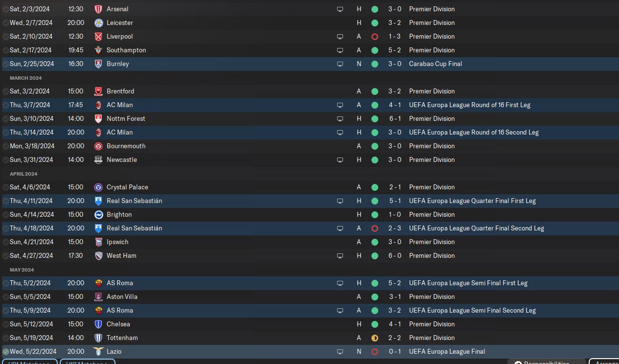Click the TV broadcast icon on Arsenal row
The width and height of the screenshot is (619, 364).
(340, 9)
